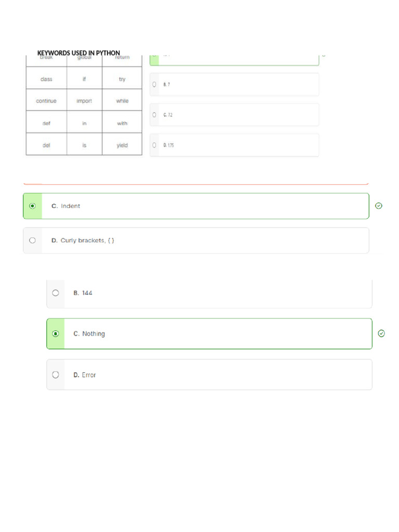Click the 'continue' keyword table cell
399x532 pixels.
pos(46,100)
